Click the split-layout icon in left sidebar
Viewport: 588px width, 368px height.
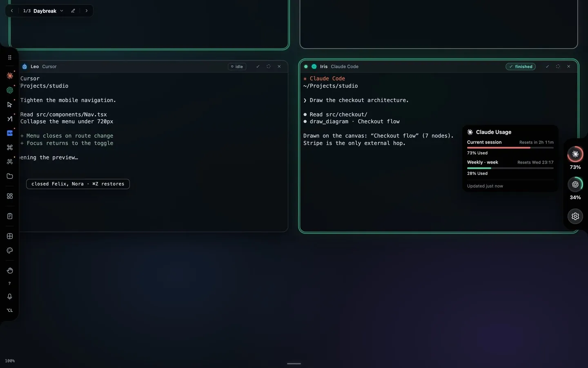(10, 236)
